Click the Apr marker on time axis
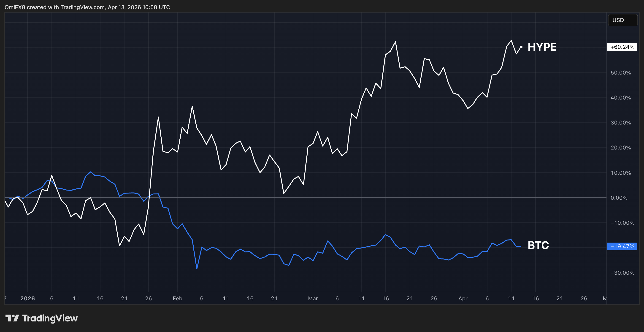 (463, 299)
